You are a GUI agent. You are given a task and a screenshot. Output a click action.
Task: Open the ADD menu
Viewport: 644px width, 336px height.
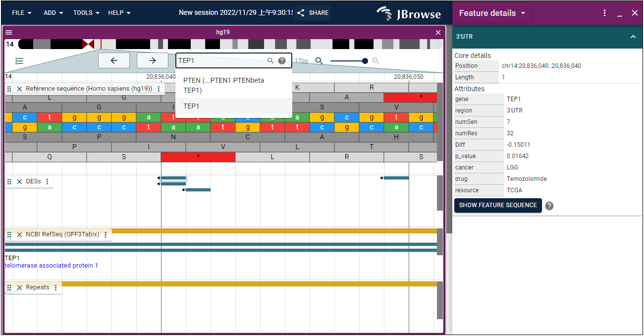pyautogui.click(x=53, y=13)
